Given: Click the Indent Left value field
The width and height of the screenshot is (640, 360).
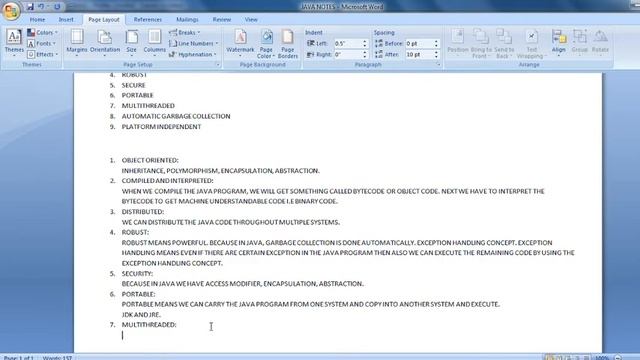Looking at the screenshot, I should (x=348, y=43).
